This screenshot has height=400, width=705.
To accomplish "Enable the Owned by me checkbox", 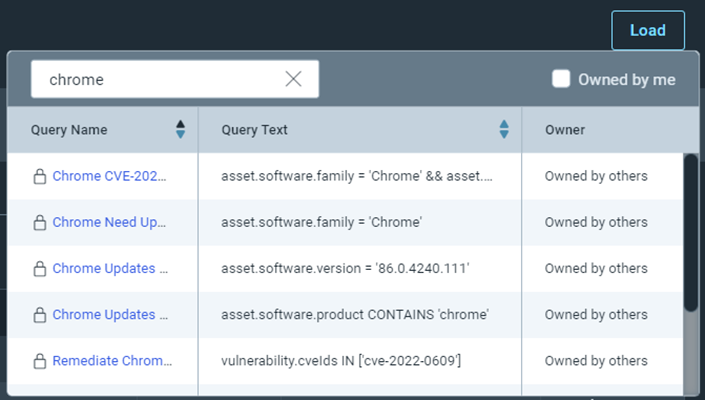I will click(x=561, y=79).
